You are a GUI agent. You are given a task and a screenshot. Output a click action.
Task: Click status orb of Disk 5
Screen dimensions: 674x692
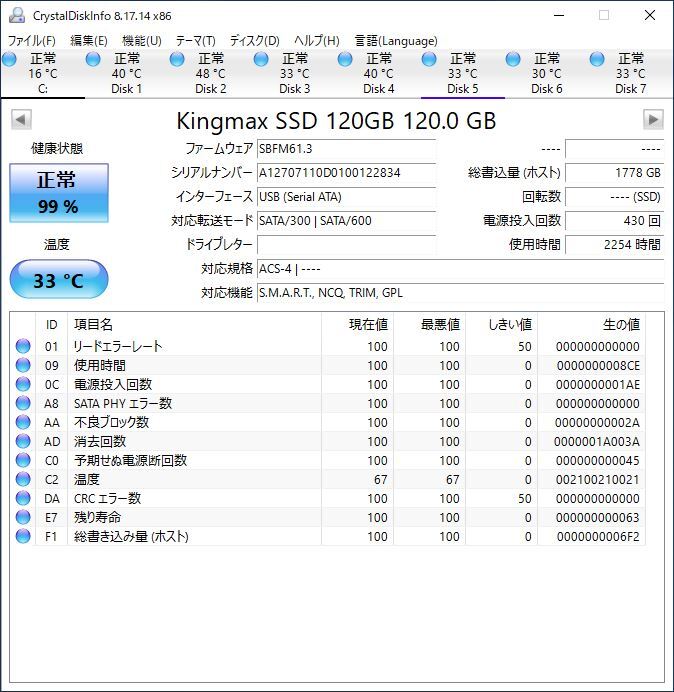(x=429, y=59)
